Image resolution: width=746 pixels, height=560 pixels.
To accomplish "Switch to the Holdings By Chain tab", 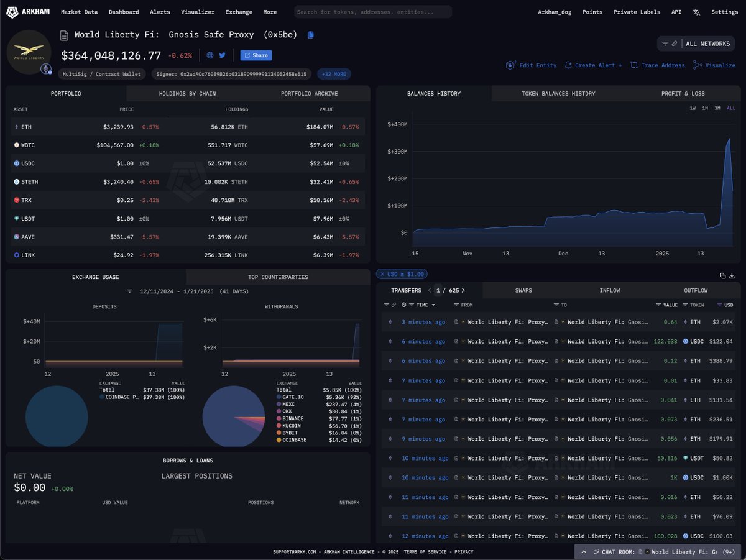I will 187,93.
